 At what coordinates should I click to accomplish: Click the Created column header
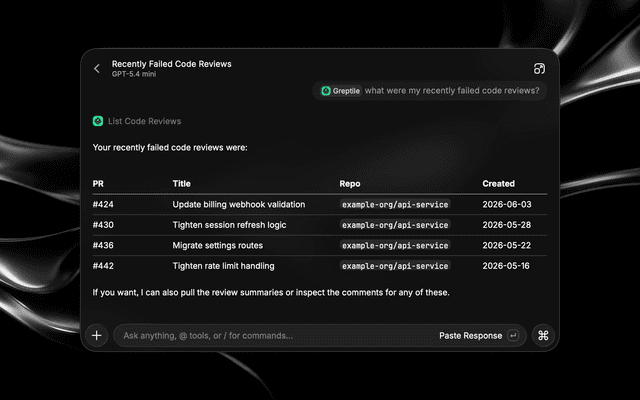[498, 184]
